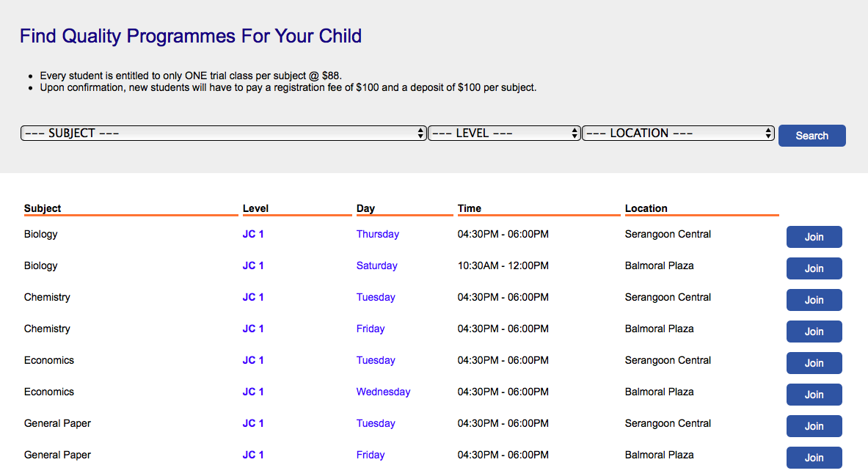This screenshot has width=868, height=476.
Task: Open the Wednesday day link
Action: pyautogui.click(x=383, y=392)
